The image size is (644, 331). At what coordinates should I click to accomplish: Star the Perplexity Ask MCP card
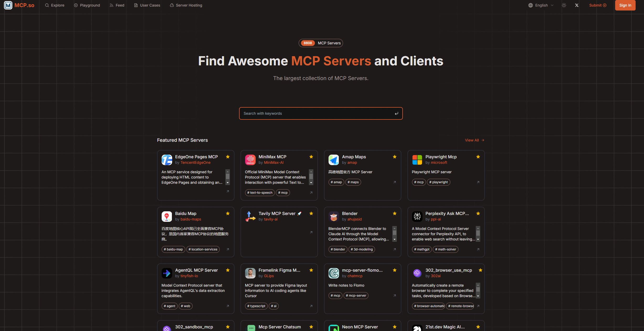478,213
